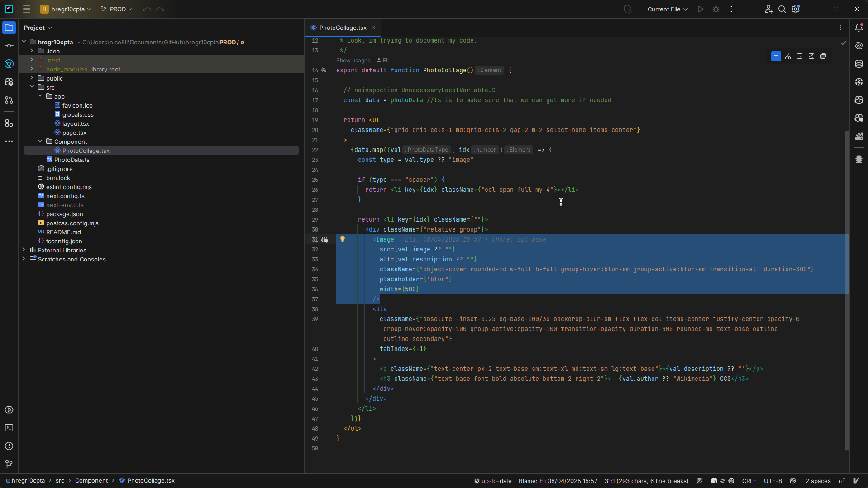Click the green inspection checkmark indicator

tap(844, 43)
